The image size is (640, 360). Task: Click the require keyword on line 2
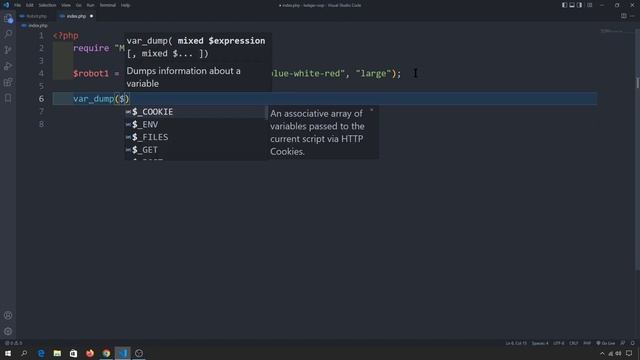[91, 48]
